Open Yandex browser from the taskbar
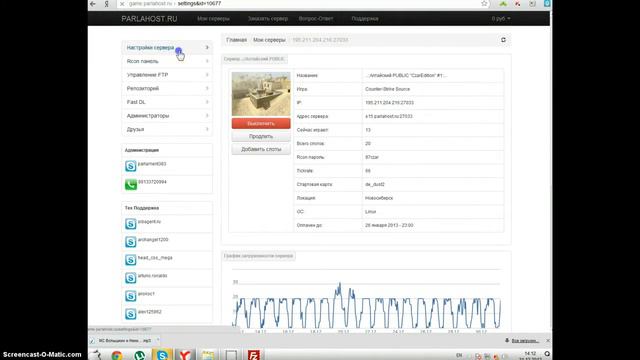 [185, 355]
